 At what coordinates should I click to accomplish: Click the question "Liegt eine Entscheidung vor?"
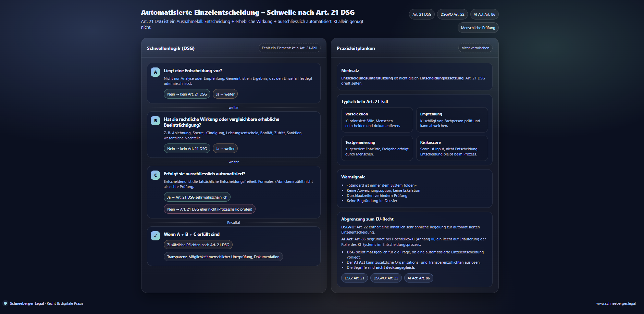coord(193,71)
